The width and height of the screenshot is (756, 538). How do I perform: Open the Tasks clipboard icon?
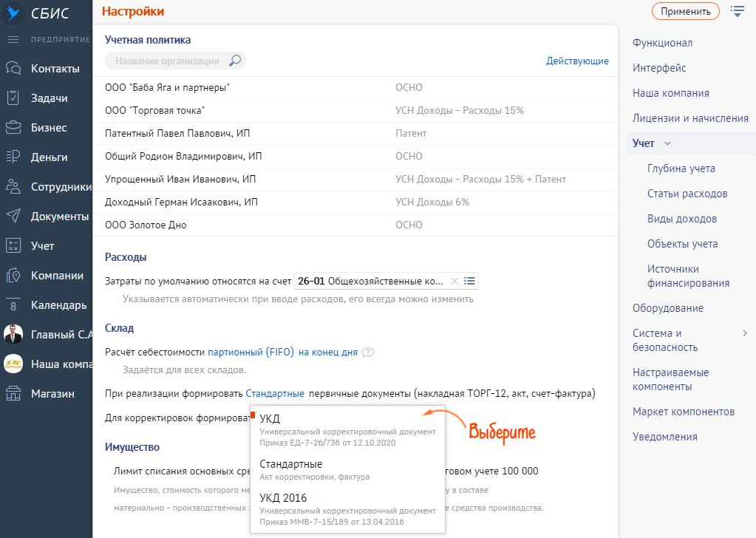(13, 98)
